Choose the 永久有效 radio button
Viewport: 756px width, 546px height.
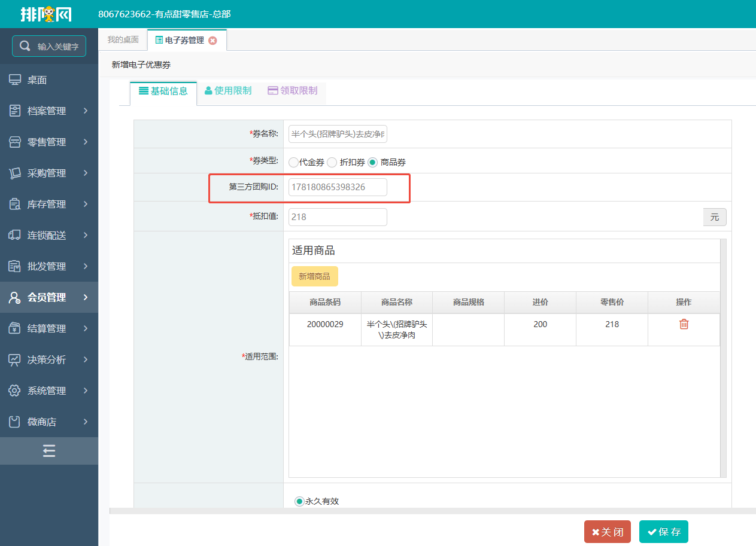tap(299, 501)
